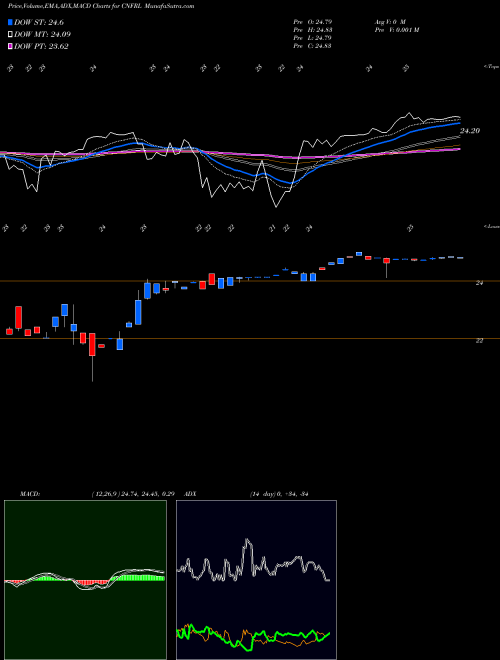Click the ADX heading label
The height and width of the screenshot is (660, 500).
pyautogui.click(x=190, y=494)
